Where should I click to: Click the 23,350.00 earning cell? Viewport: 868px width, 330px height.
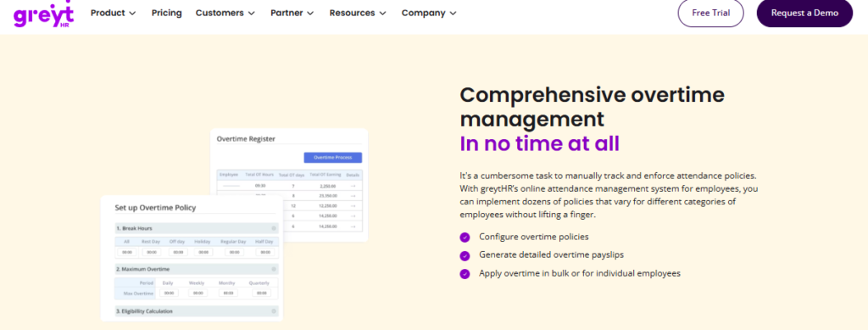point(329,195)
